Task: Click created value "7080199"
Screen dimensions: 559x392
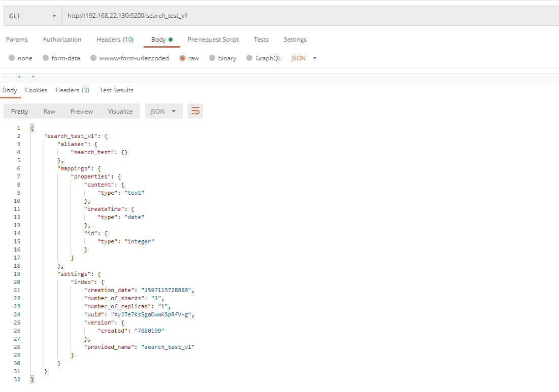Action: 149,331
